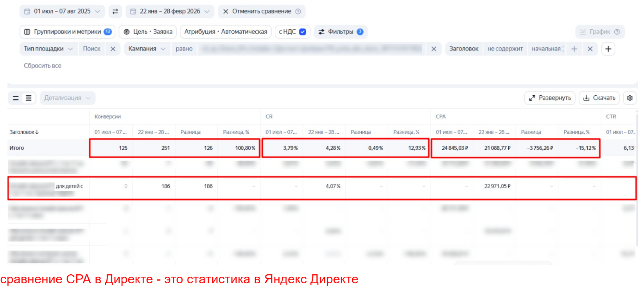Select CR value 4,28 % in Итого
Image resolution: width=644 pixels, height=297 pixels.
(333, 148)
